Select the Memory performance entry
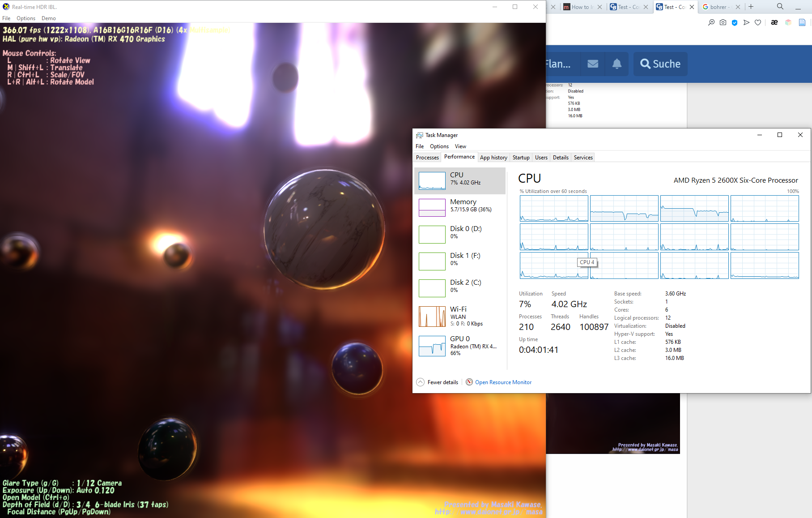 coord(460,207)
